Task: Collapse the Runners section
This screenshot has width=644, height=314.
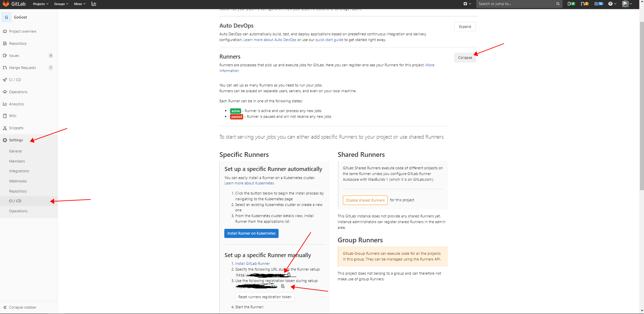Action: 465,58
